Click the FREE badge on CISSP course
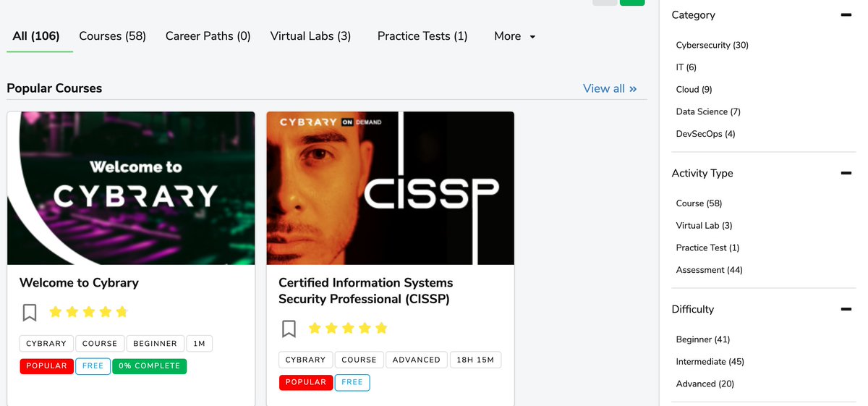Screen dimensions: 868x406 352,382
